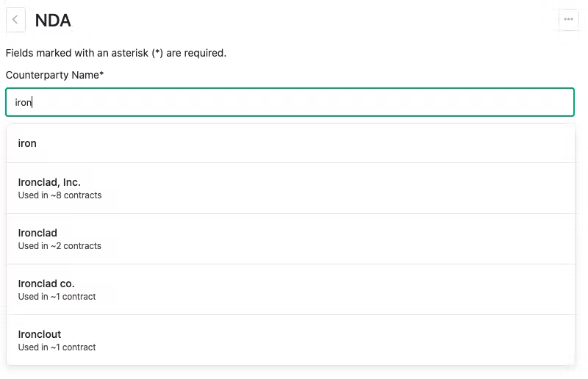Click "Used in ~1 contract" under Ironclout
Viewport: 588px width, 379px height.
coord(57,347)
